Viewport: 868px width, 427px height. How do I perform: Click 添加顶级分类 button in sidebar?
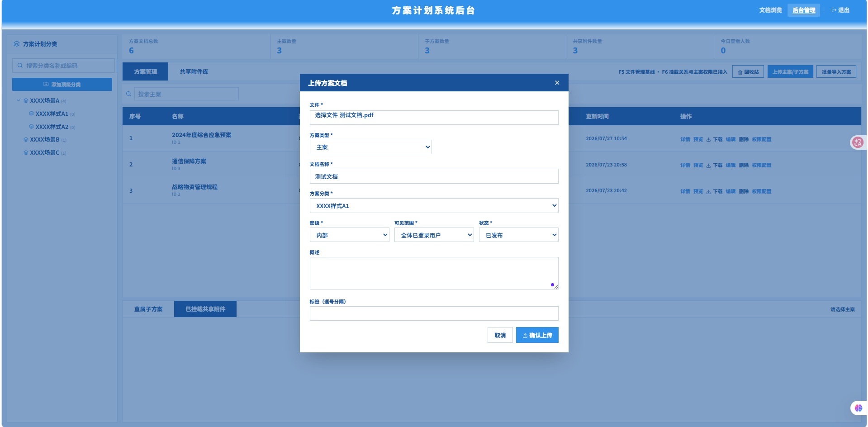pyautogui.click(x=62, y=85)
